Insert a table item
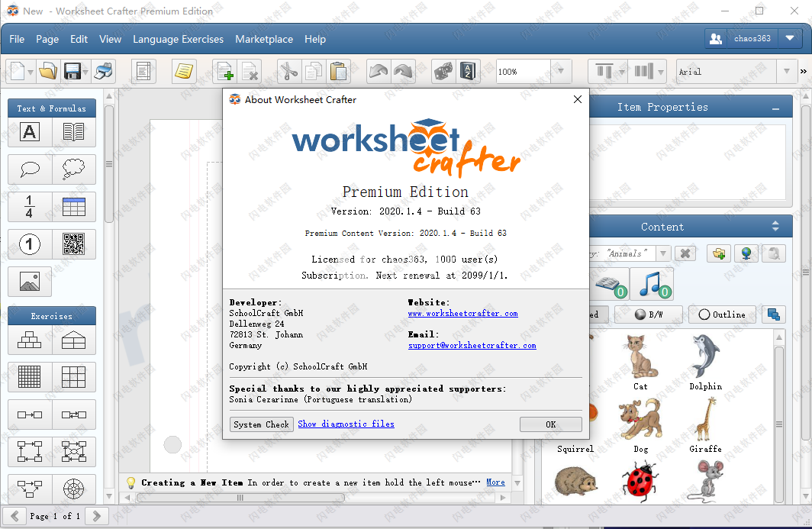Viewport: 812px width, 529px height. 73,207
